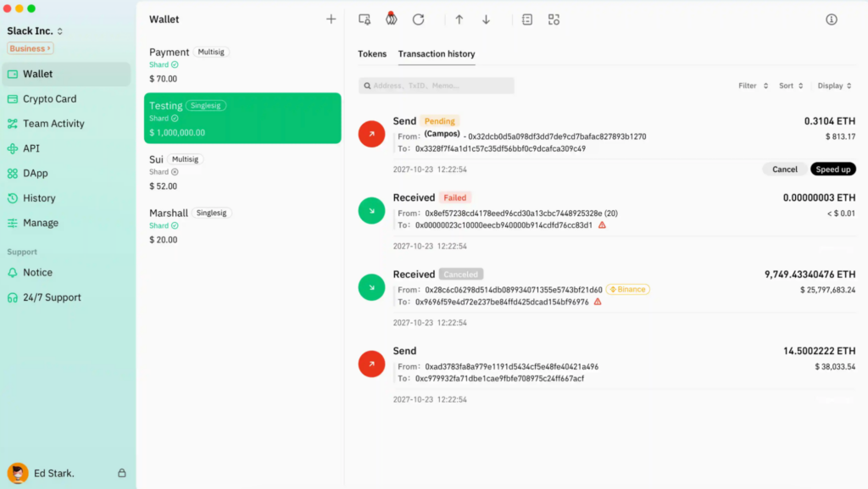This screenshot has width=868, height=489.
Task: Open the Filter dropdown
Action: click(753, 86)
